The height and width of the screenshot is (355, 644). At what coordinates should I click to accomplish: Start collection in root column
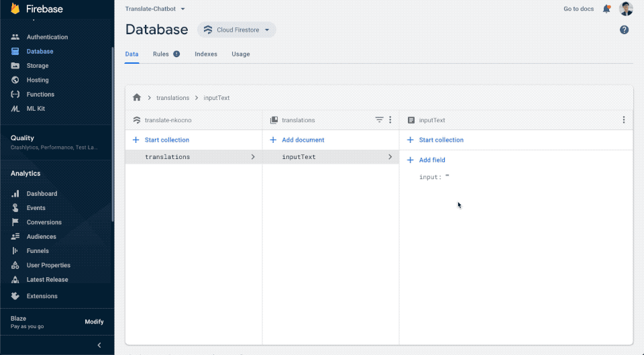click(160, 140)
